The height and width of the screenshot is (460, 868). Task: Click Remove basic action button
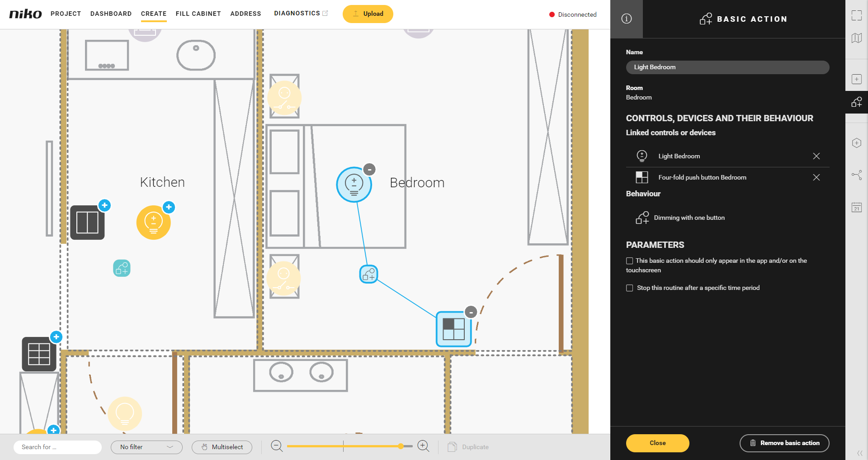[784, 443]
